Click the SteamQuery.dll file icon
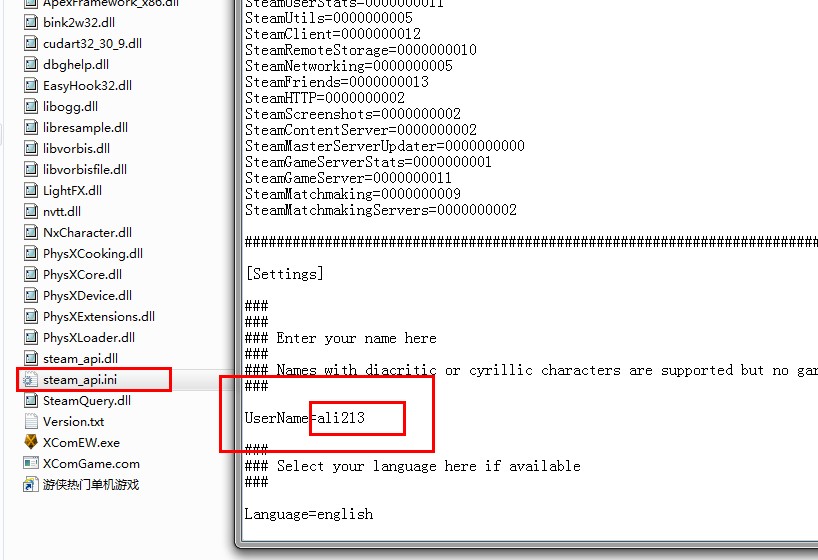 (31, 400)
